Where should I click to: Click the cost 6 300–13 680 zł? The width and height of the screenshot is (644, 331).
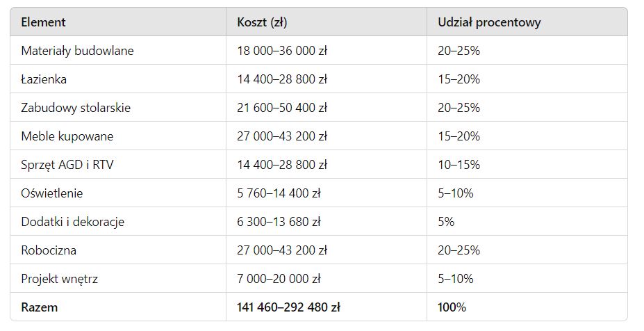[x=279, y=222]
